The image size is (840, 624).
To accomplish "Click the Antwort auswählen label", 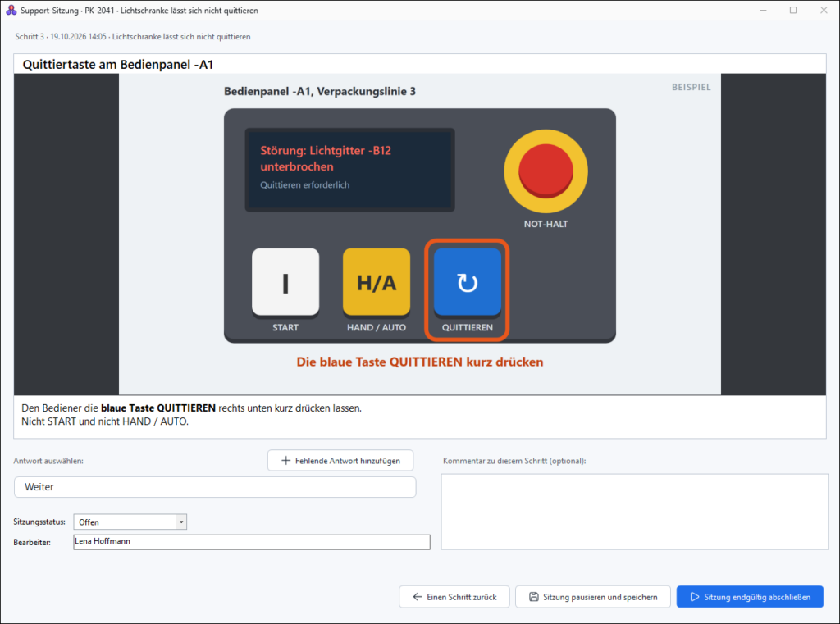I will point(48,461).
